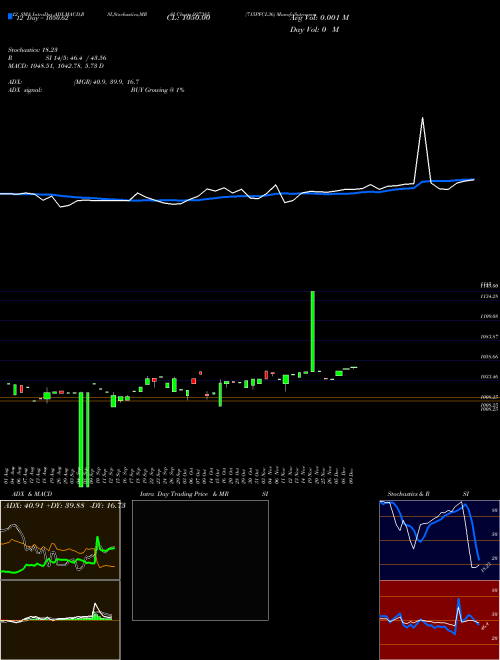Click the 1083.57 price axis label

click(489, 337)
